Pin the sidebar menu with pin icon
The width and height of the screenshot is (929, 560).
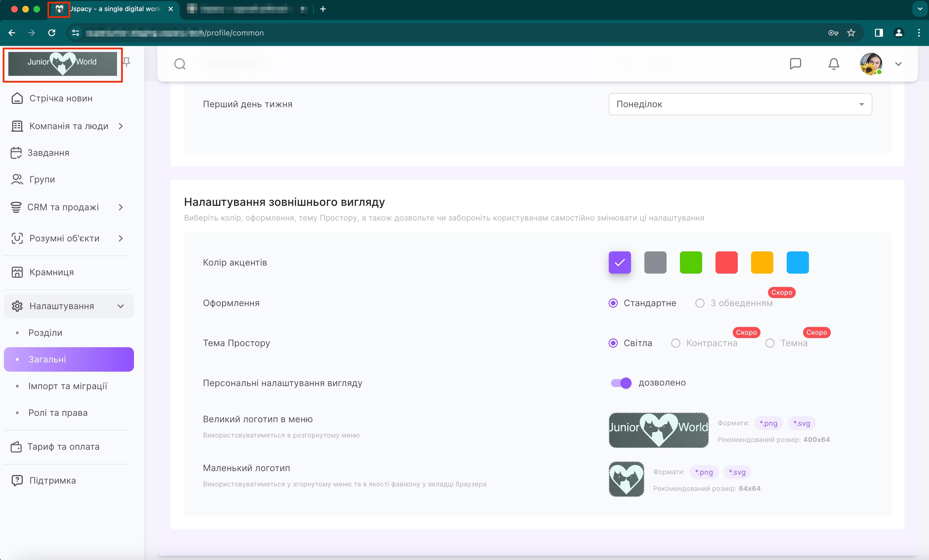pyautogui.click(x=127, y=62)
